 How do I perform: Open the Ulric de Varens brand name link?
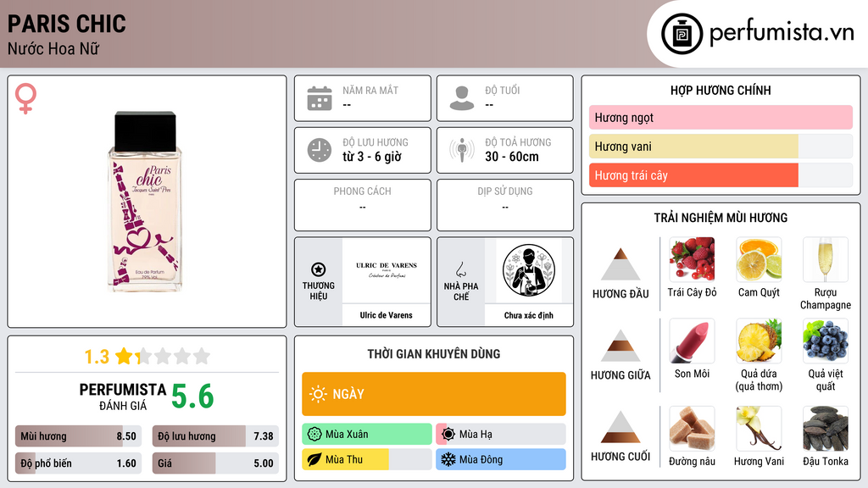click(387, 315)
